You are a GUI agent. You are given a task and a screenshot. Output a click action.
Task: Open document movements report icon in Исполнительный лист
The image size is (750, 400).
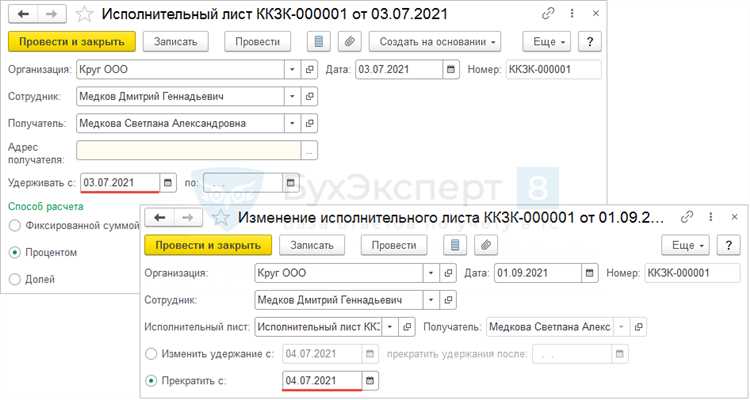319,42
